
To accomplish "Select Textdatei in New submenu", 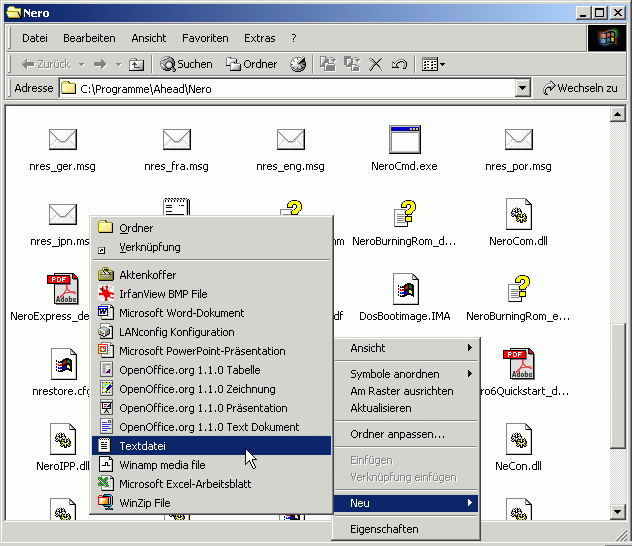I will point(212,446).
